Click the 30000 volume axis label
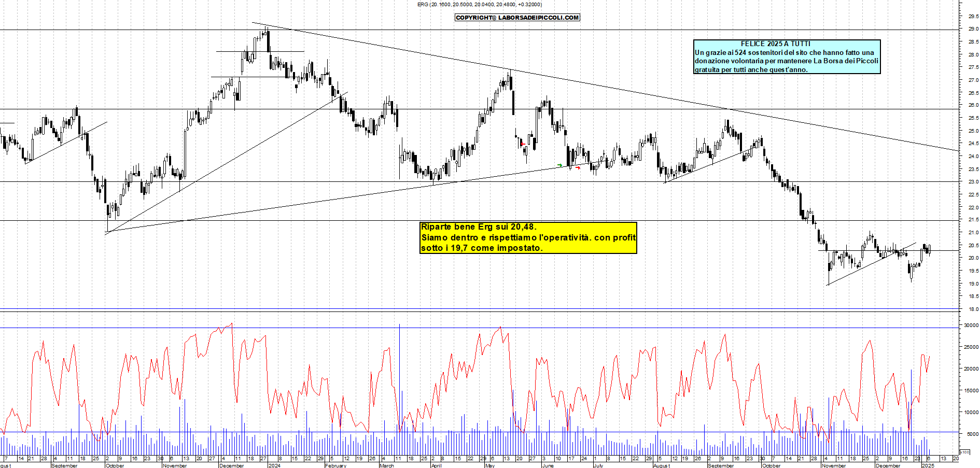 (971, 325)
